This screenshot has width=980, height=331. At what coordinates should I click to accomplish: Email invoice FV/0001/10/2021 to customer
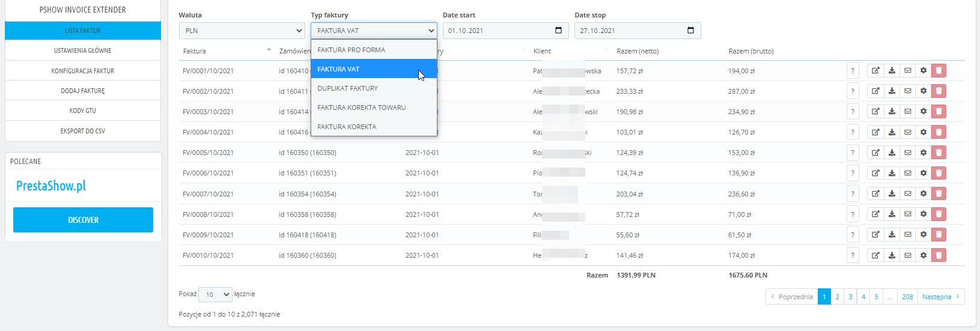(x=908, y=71)
